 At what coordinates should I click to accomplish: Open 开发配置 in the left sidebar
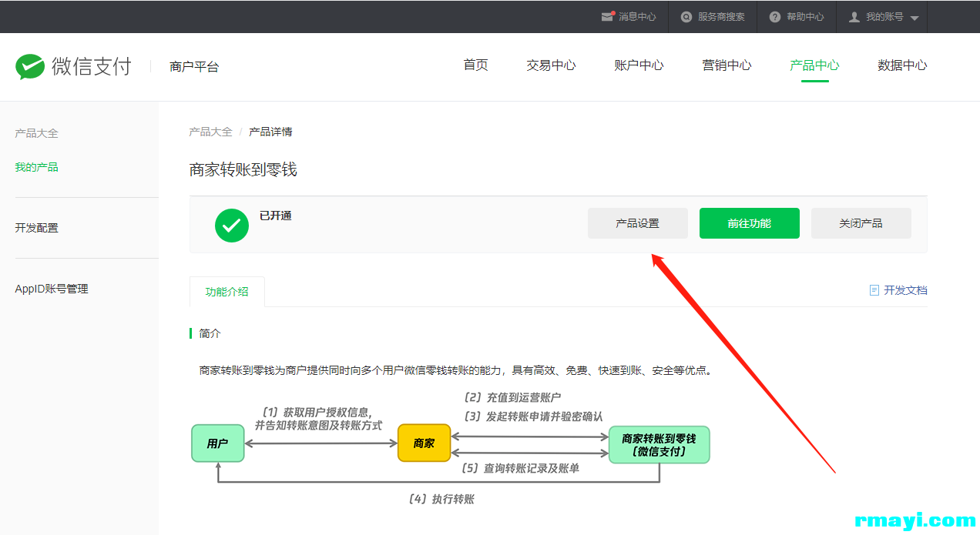point(37,228)
